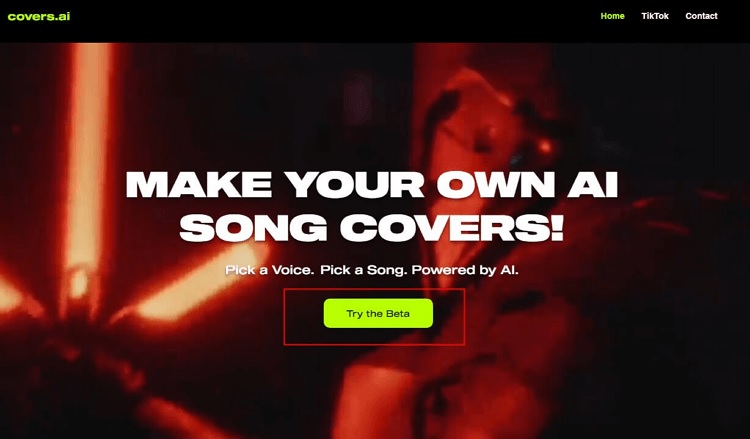Click the Pick a Voice. phrase
750x439 pixels.
click(x=269, y=270)
